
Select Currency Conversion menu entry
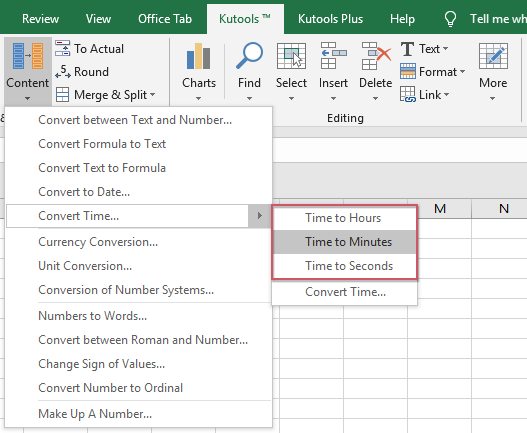coord(98,242)
